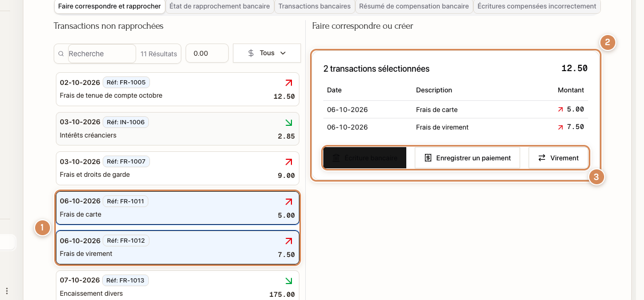The image size is (644, 300).
Task: Click the Réf: FR-1012 badge
Action: pos(126,241)
